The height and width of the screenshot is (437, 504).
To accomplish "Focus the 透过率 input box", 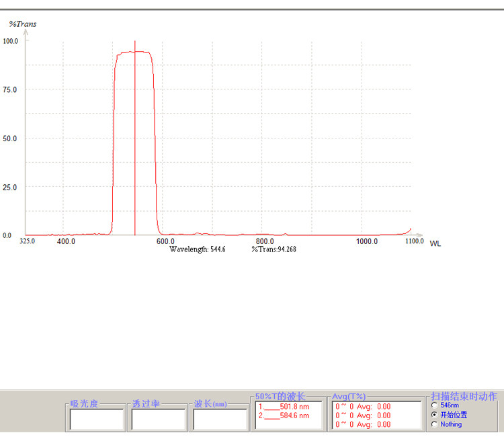I will tap(159, 420).
